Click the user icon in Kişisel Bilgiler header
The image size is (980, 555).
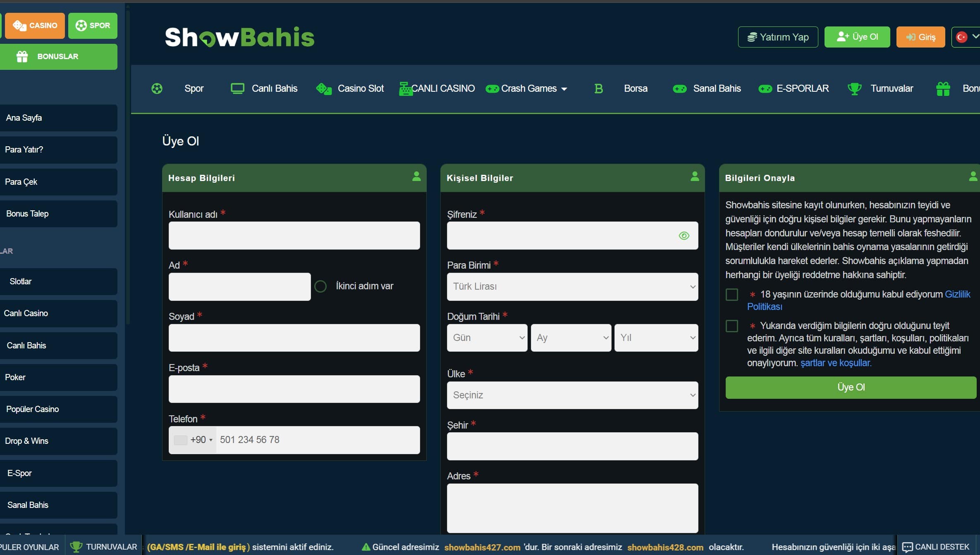pyautogui.click(x=695, y=176)
